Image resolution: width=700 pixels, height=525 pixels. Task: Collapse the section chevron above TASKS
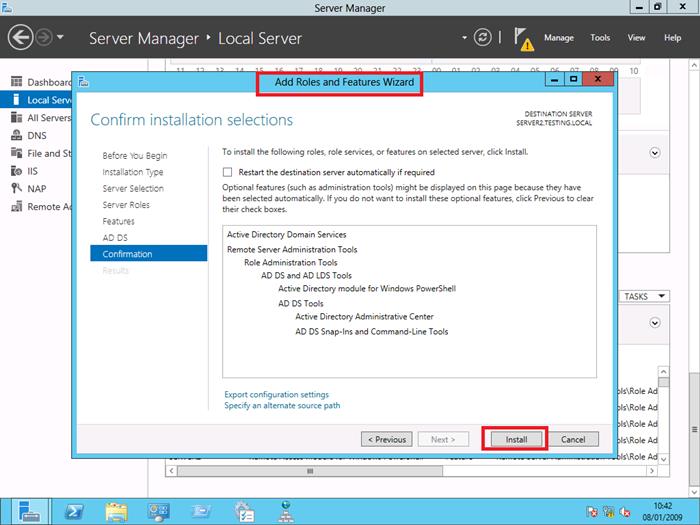click(x=655, y=153)
